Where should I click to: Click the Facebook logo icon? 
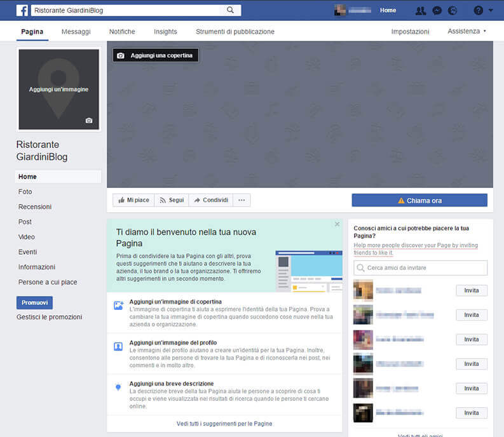point(22,10)
